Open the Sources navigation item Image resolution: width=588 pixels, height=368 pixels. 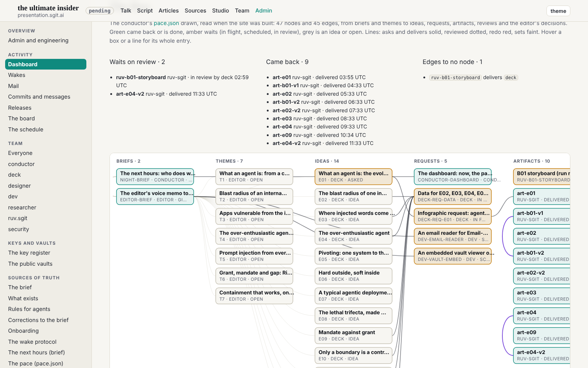coord(195,11)
